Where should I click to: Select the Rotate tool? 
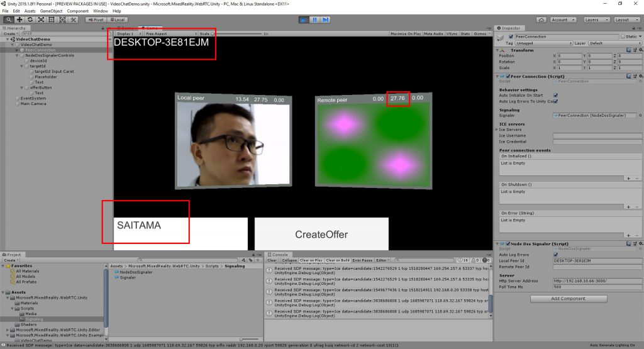coord(30,19)
